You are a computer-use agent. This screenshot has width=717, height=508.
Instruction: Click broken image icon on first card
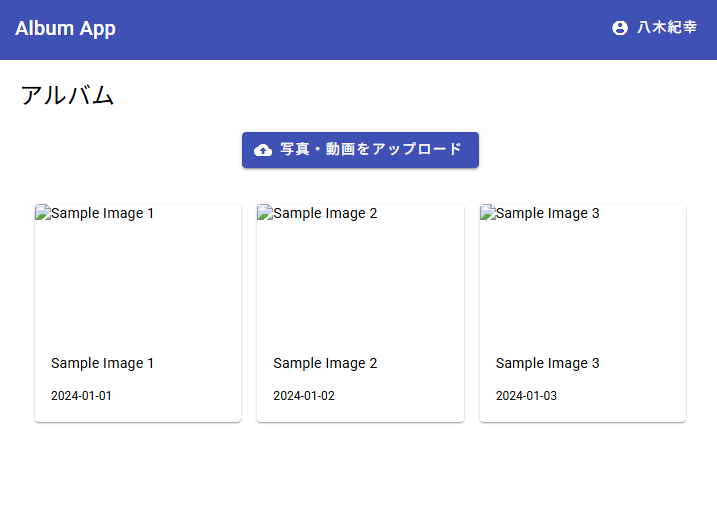(x=43, y=213)
